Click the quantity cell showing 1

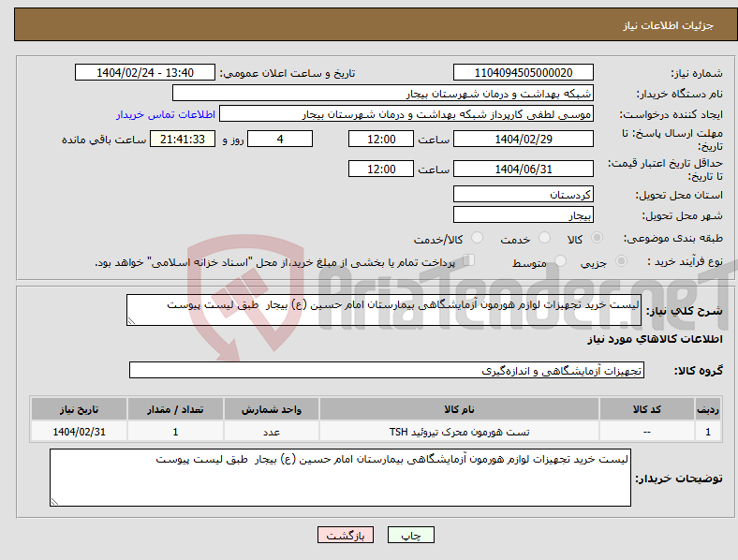coord(175,432)
